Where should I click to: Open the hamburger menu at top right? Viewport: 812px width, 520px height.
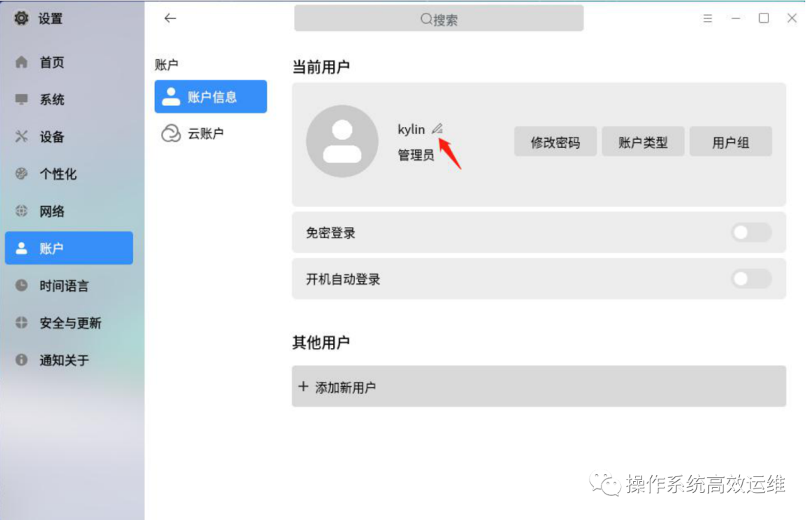point(707,18)
